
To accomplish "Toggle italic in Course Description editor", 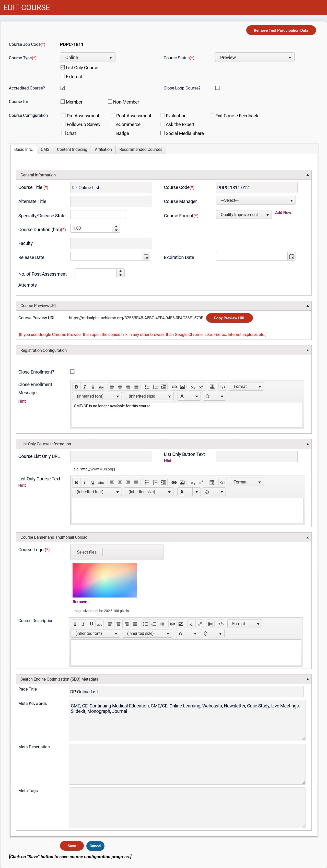I will (x=83, y=624).
